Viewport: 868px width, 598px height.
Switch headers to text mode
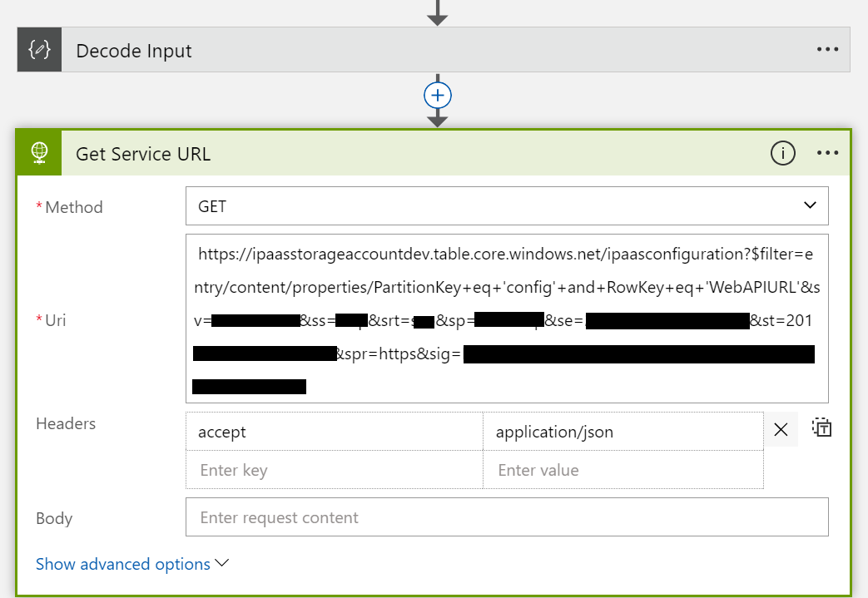pyautogui.click(x=822, y=428)
